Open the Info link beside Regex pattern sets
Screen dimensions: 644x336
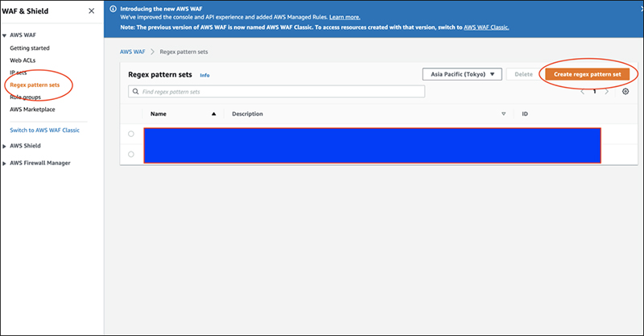point(204,75)
